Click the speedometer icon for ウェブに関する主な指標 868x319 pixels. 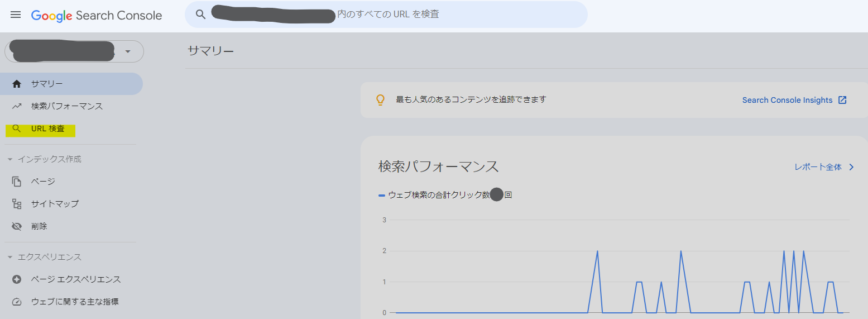point(17,302)
